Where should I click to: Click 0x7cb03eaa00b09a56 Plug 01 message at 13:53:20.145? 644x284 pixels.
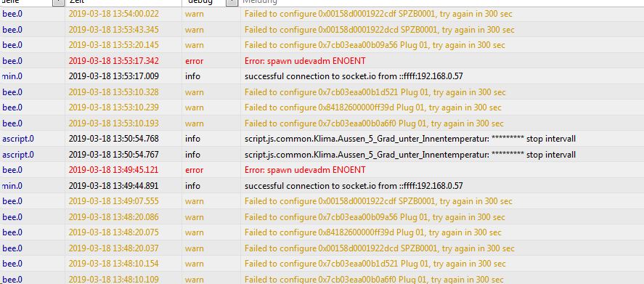click(x=375, y=45)
